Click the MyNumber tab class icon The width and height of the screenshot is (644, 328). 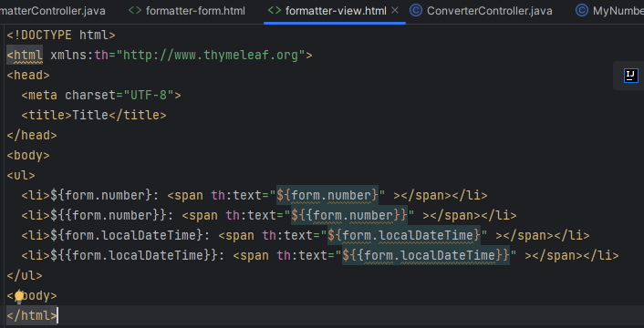coord(582,11)
